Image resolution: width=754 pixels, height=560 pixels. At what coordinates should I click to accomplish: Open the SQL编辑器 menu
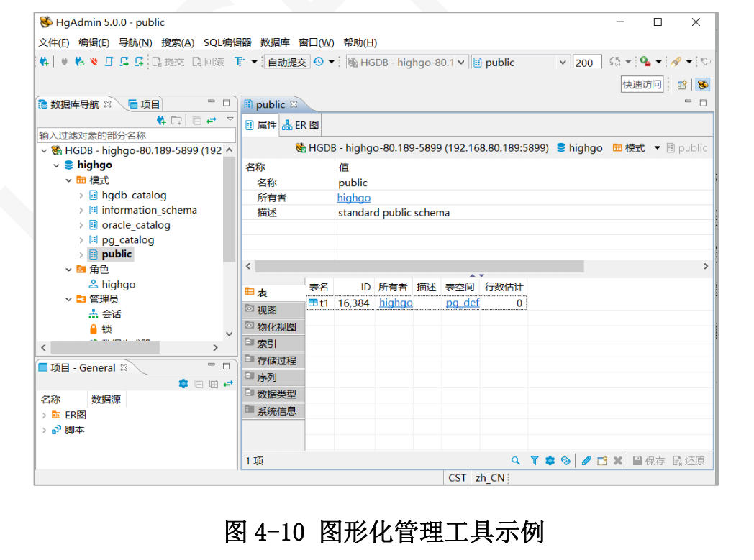click(x=227, y=42)
